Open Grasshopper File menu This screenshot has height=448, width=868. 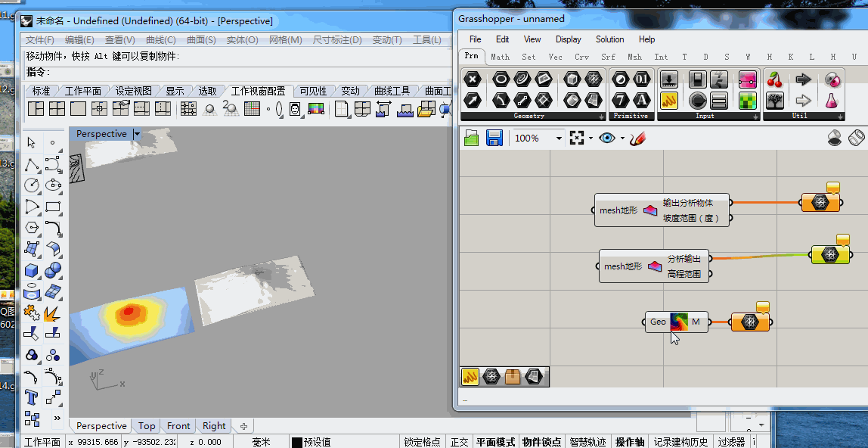click(x=475, y=39)
